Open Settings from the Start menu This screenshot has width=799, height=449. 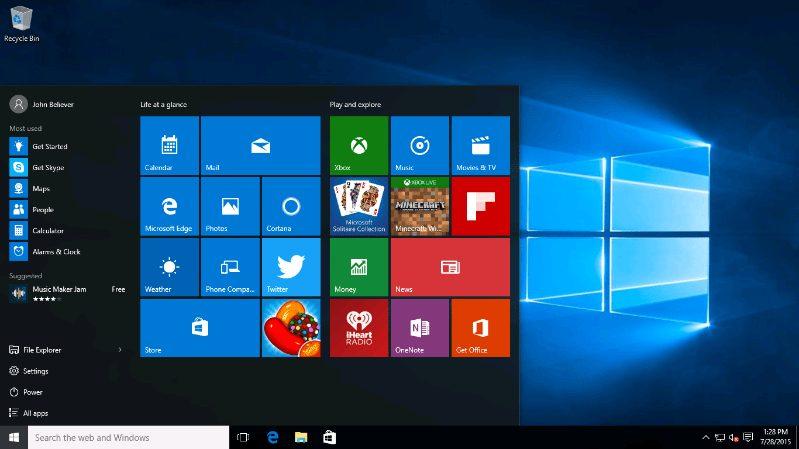35,371
